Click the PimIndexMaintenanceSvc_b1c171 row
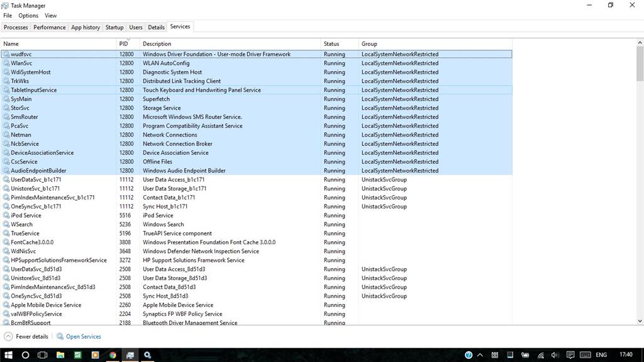This screenshot has height=362, width=644. [x=257, y=198]
